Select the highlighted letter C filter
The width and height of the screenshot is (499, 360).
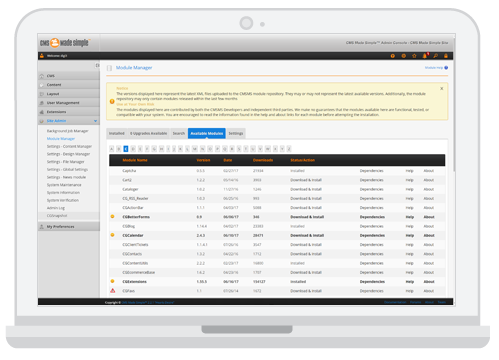126,149
